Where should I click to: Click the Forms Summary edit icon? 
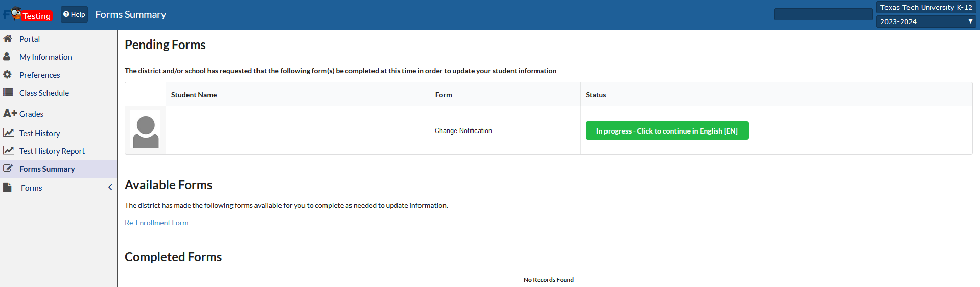point(8,168)
